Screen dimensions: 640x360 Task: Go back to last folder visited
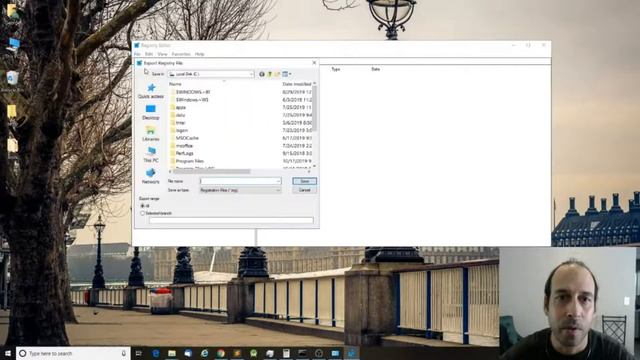(262, 74)
